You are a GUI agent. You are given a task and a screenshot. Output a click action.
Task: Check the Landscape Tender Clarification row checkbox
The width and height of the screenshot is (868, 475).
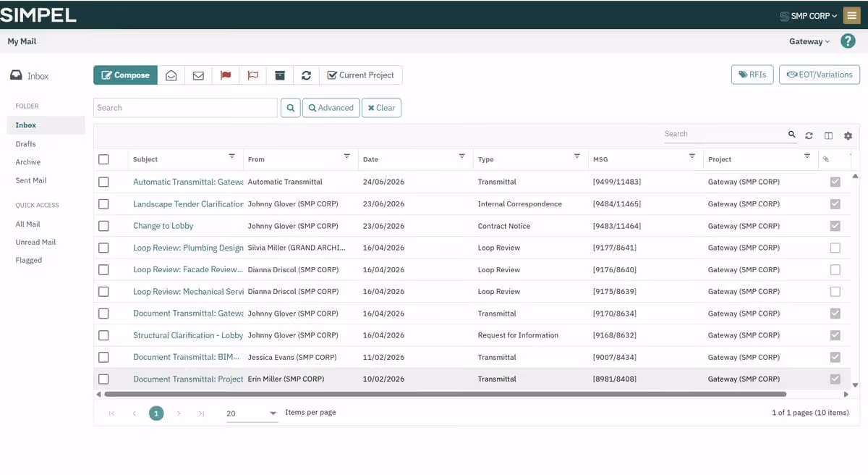pos(103,204)
